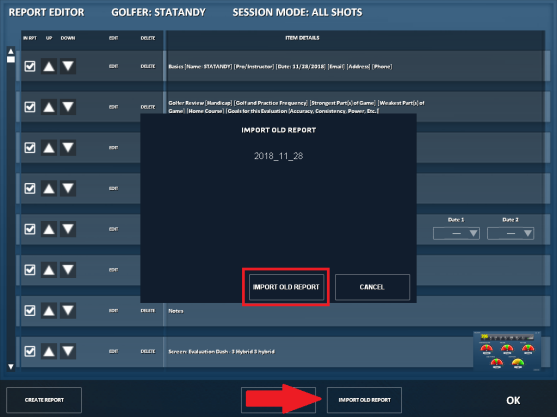Click Delete on the Golfer Review row
Viewport: 557px width, 417px height.
(148, 107)
